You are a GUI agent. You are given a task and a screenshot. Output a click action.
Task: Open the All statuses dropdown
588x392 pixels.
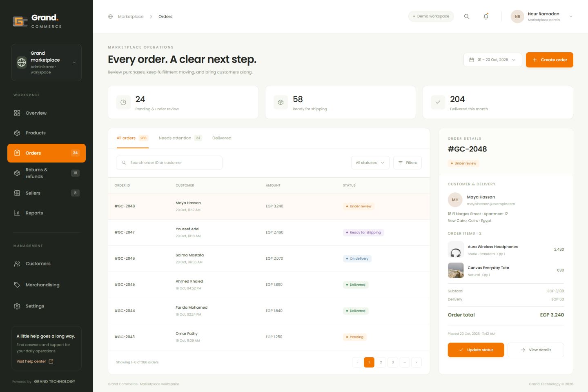click(370, 163)
